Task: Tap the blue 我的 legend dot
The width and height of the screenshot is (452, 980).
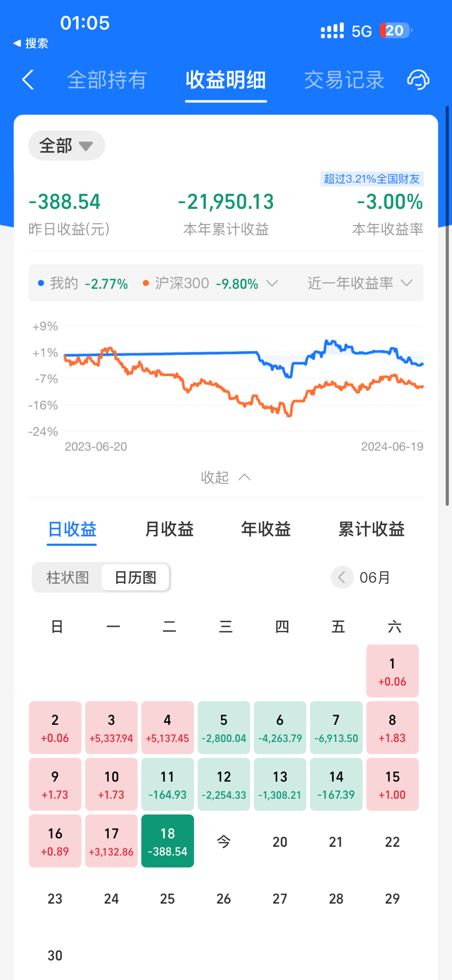Action: point(41,283)
